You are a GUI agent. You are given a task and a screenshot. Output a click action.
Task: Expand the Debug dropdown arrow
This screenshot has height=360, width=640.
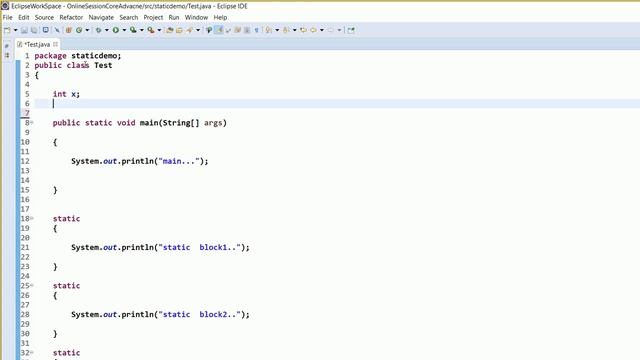pyautogui.click(x=107, y=30)
